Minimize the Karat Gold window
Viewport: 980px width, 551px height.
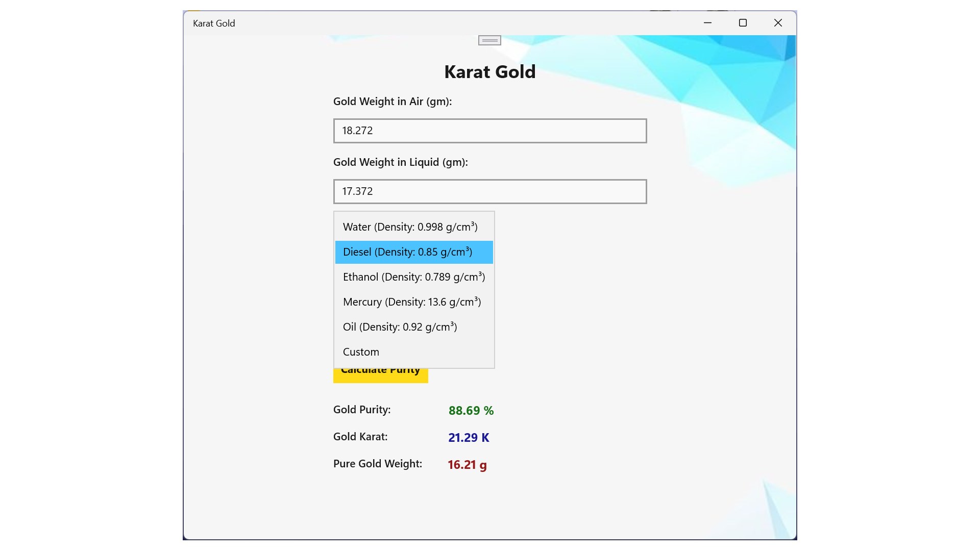tap(707, 23)
